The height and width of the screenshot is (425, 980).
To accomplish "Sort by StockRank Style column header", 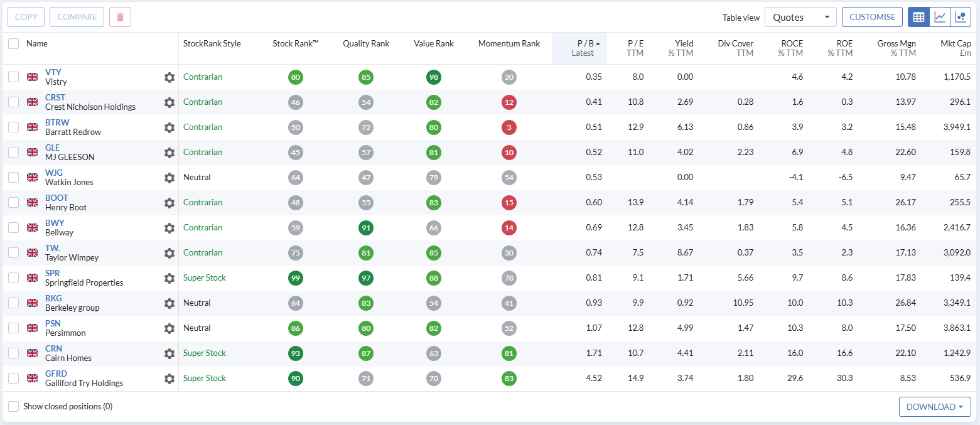I will coord(212,43).
